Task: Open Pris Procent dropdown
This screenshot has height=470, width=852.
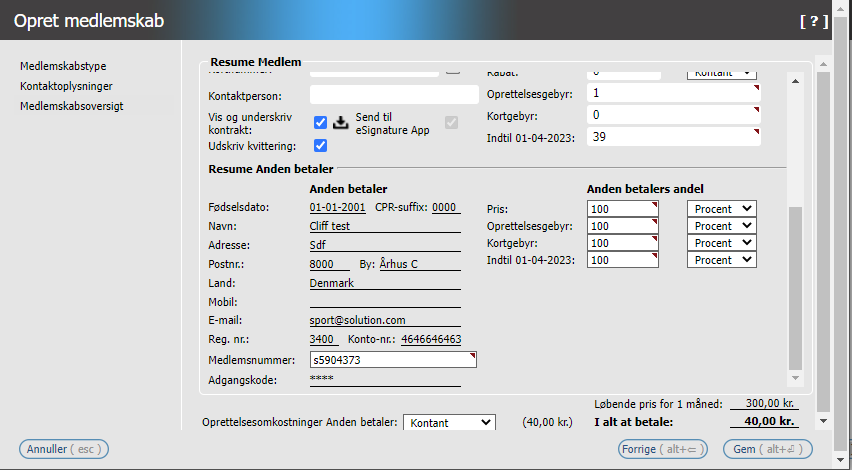Action: [x=722, y=209]
